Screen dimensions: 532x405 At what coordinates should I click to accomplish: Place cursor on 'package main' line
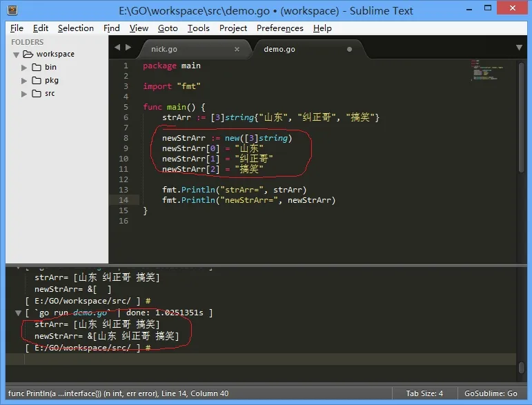coord(172,66)
